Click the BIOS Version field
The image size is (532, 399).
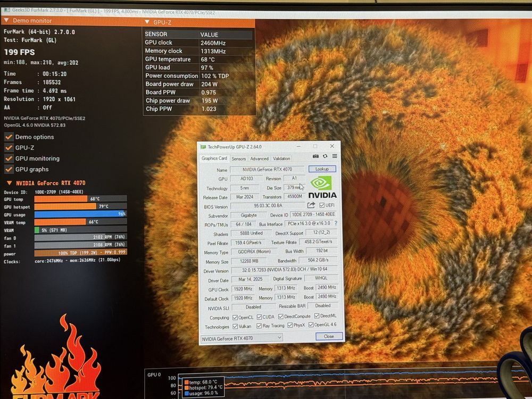268,205
